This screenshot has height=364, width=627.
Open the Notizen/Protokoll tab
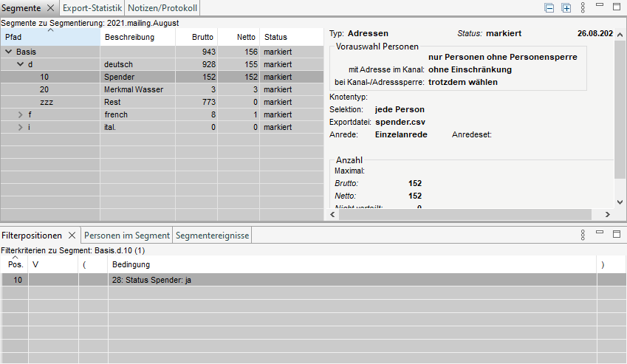[x=162, y=8]
